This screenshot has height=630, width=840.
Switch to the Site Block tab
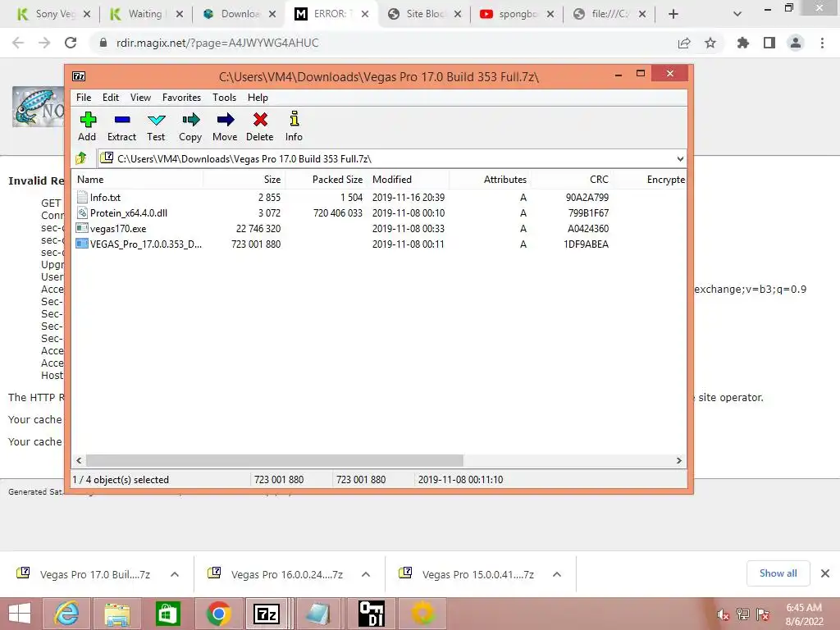tap(424, 14)
